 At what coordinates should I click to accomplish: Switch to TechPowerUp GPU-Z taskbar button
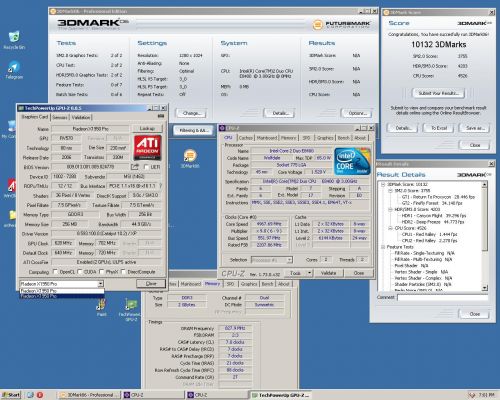(x=281, y=395)
